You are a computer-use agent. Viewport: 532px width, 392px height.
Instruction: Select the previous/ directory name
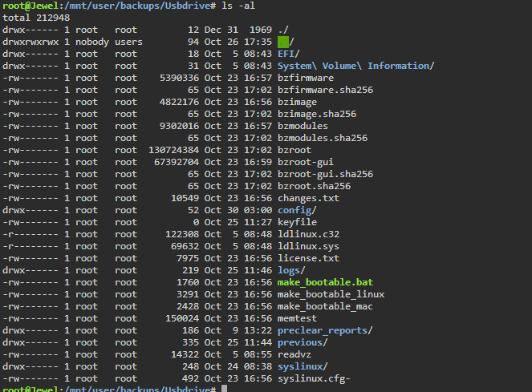303,343
